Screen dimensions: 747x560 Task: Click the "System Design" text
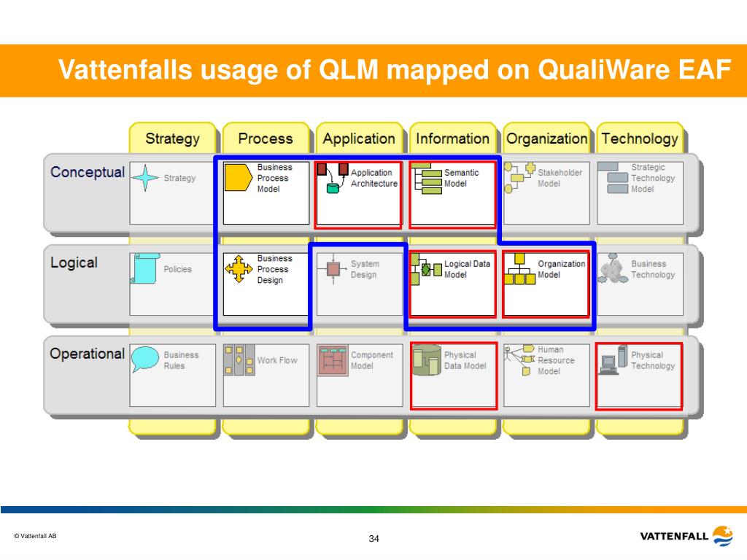coord(365,269)
